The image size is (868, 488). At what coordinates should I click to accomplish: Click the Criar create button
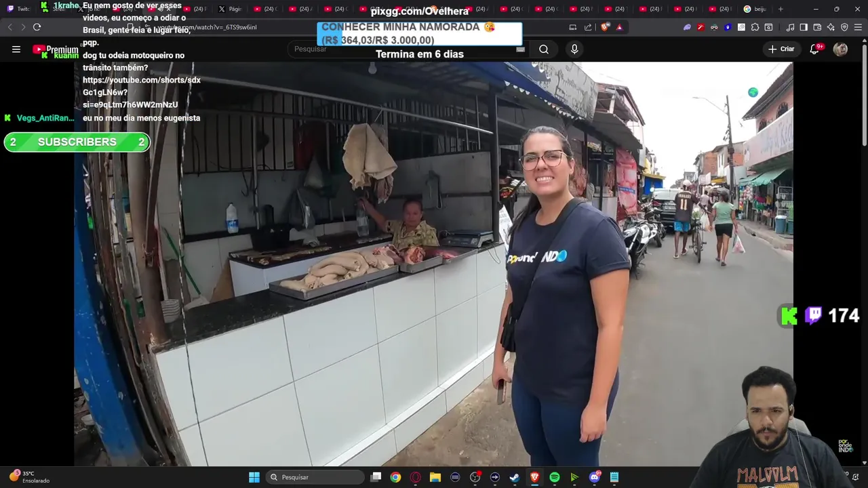[781, 49]
